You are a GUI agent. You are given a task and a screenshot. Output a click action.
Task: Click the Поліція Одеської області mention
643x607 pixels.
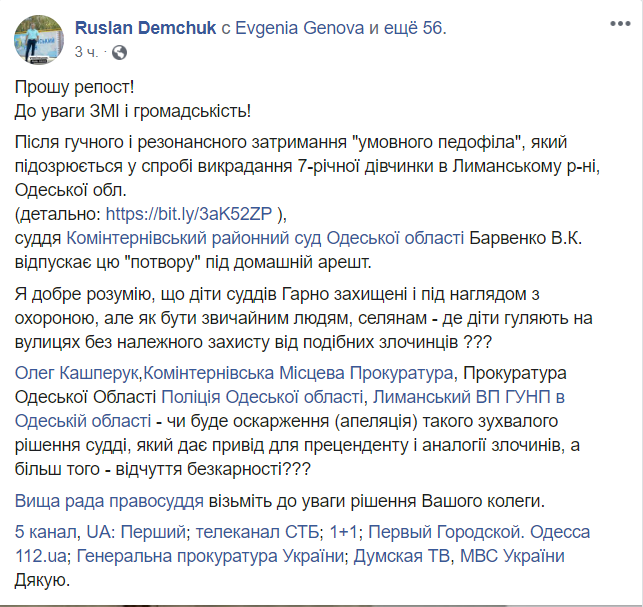(268, 397)
